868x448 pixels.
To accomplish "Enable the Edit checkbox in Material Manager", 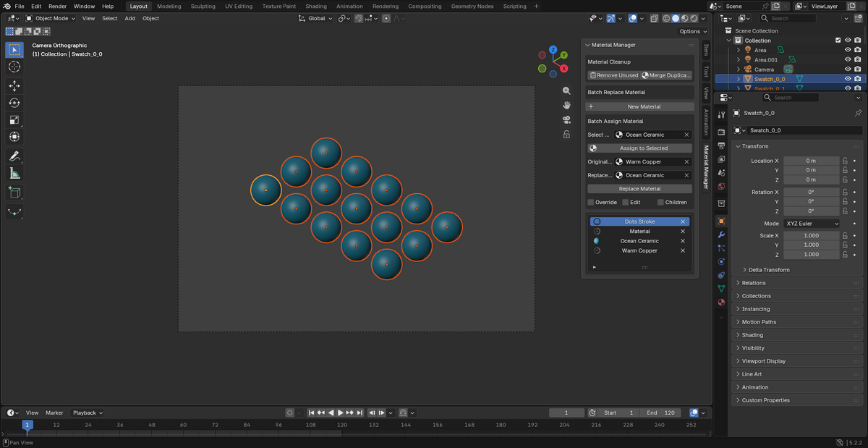I will (x=626, y=203).
